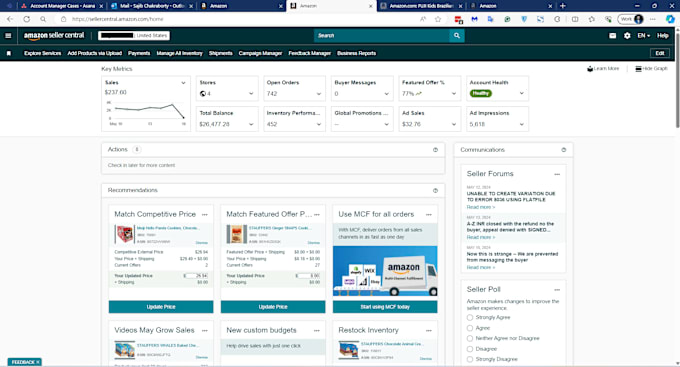The width and height of the screenshot is (680, 367).
Task: Select Neither Agree nor Disagree option
Action: tap(470, 338)
